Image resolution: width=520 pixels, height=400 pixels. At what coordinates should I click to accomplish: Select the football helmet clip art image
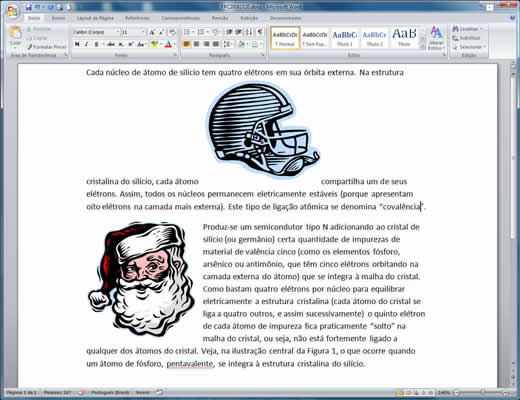[x=262, y=129]
